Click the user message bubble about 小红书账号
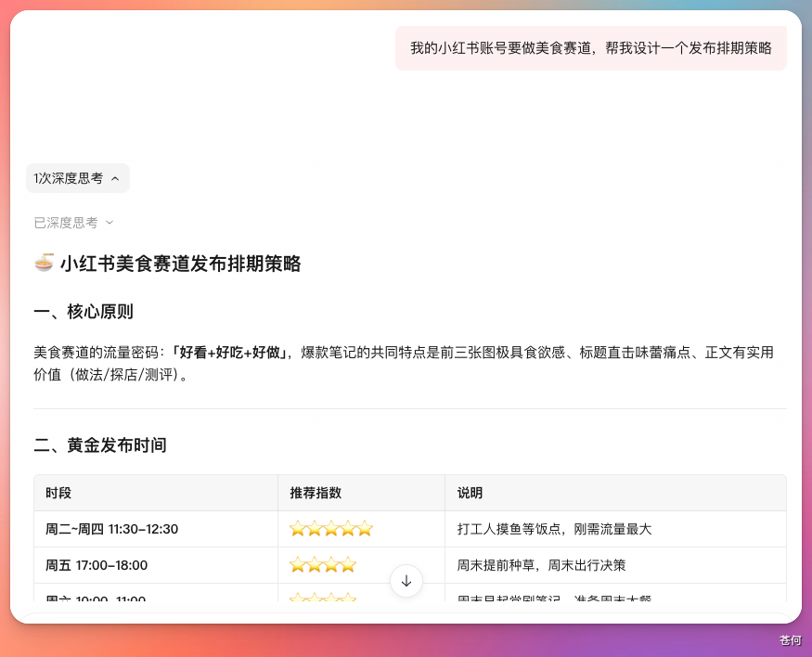This screenshot has height=657, width=812. pyautogui.click(x=591, y=48)
